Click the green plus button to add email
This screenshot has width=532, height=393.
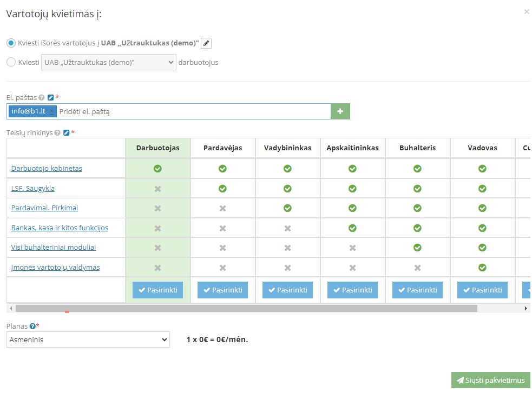click(340, 111)
